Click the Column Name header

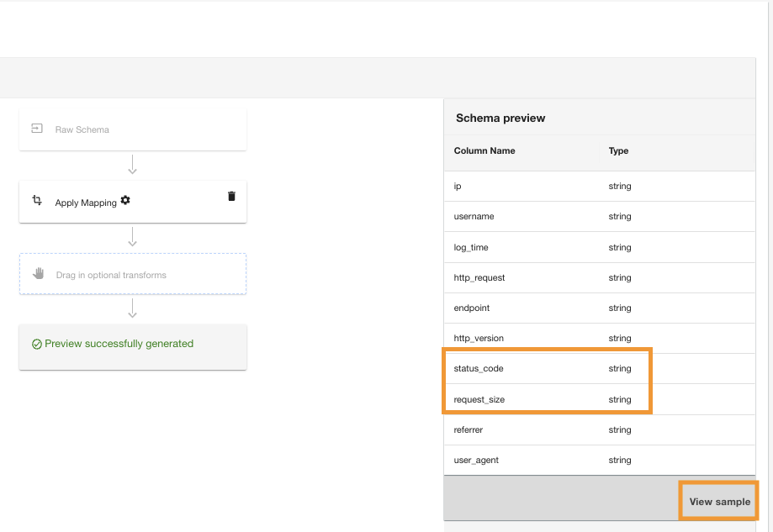tap(484, 150)
